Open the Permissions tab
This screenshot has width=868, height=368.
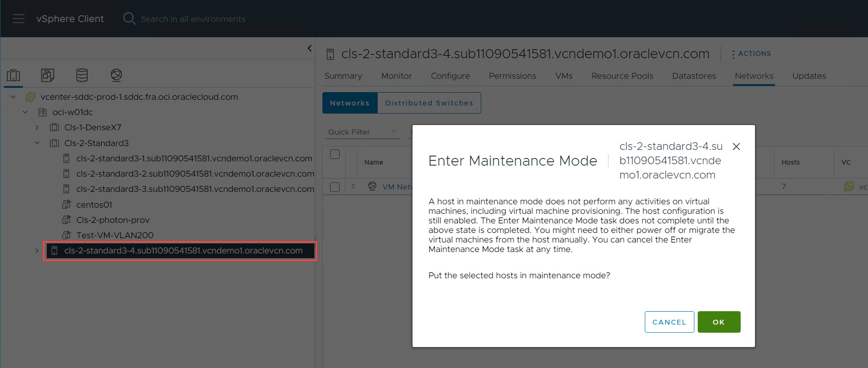513,76
